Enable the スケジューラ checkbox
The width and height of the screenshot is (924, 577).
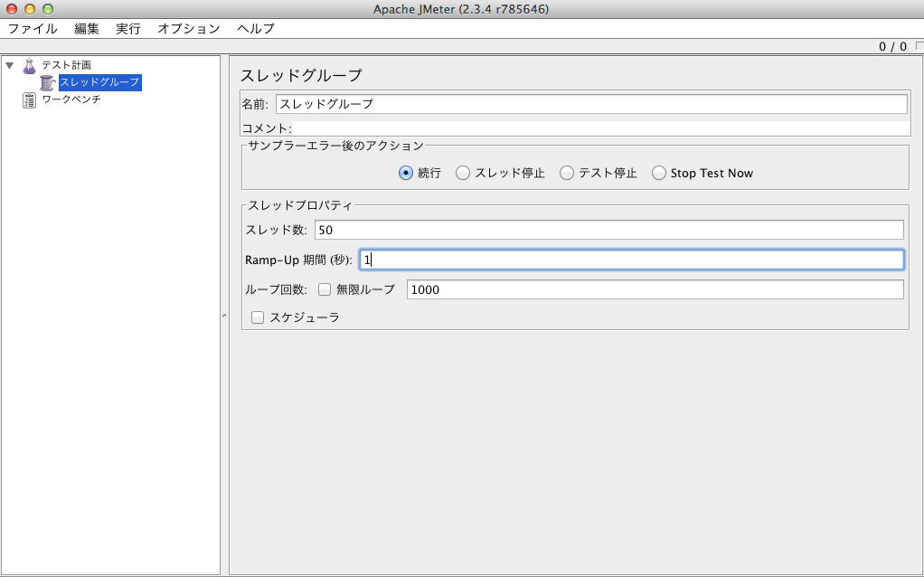pos(258,317)
